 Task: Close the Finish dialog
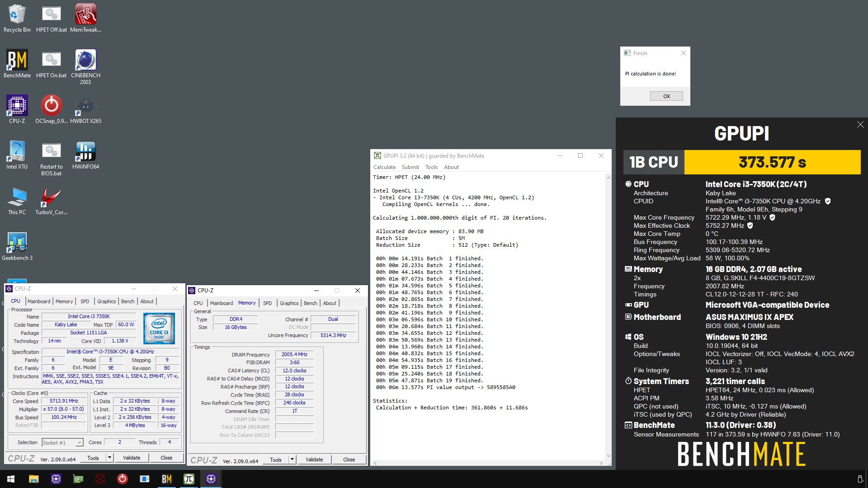click(x=683, y=53)
